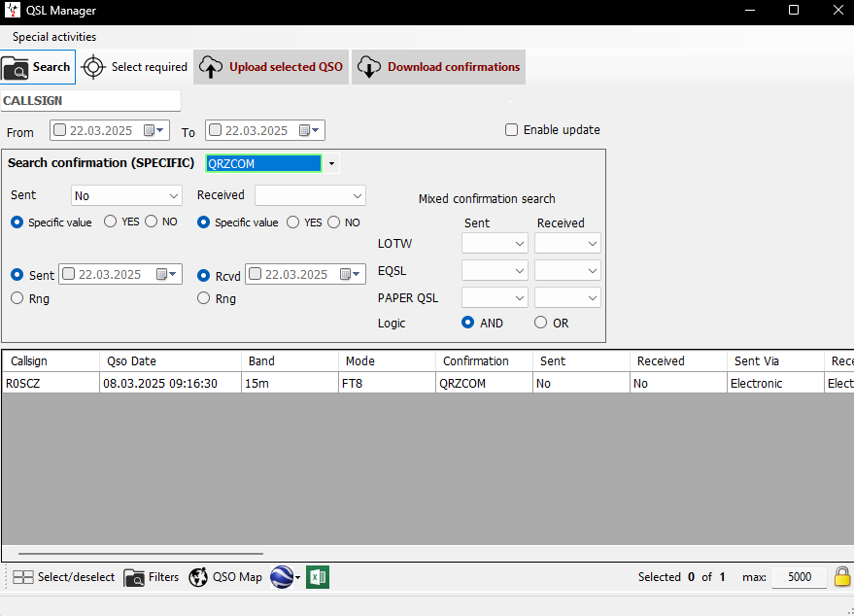Click the Select/deselect grid icon

pos(23,577)
